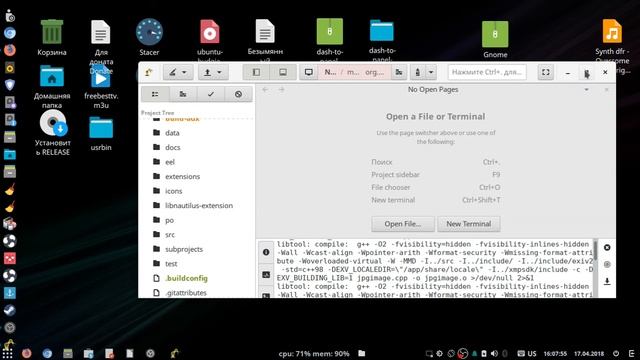Click the volume icon in system tray
The width and height of the screenshot is (640, 360).
pyautogui.click(x=494, y=353)
